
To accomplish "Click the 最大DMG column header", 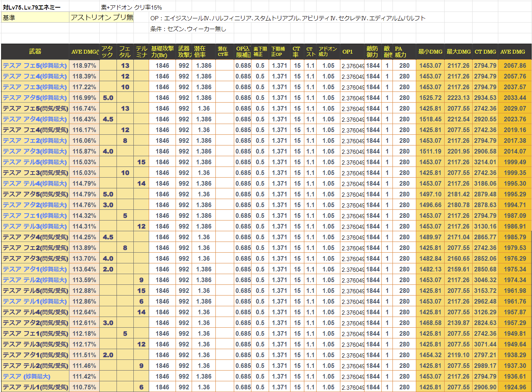I will pyautogui.click(x=458, y=52).
